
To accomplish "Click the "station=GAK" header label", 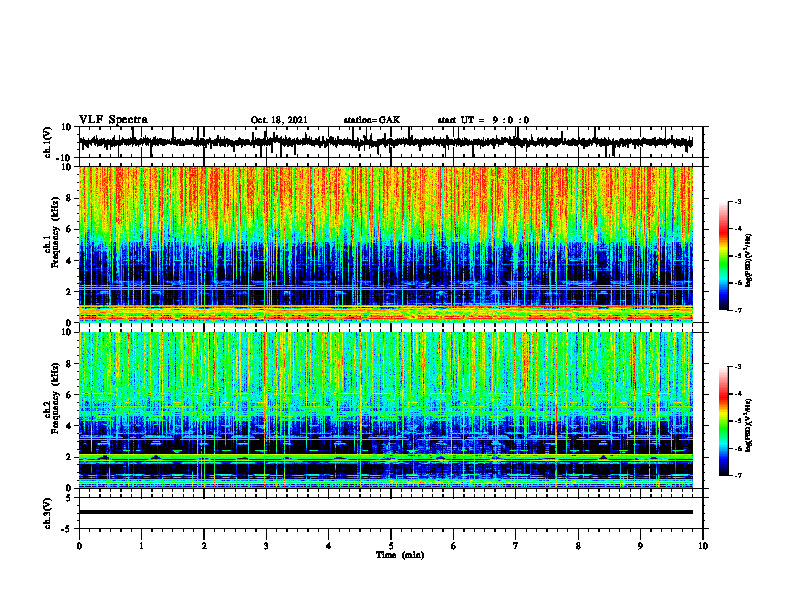I will [x=372, y=120].
